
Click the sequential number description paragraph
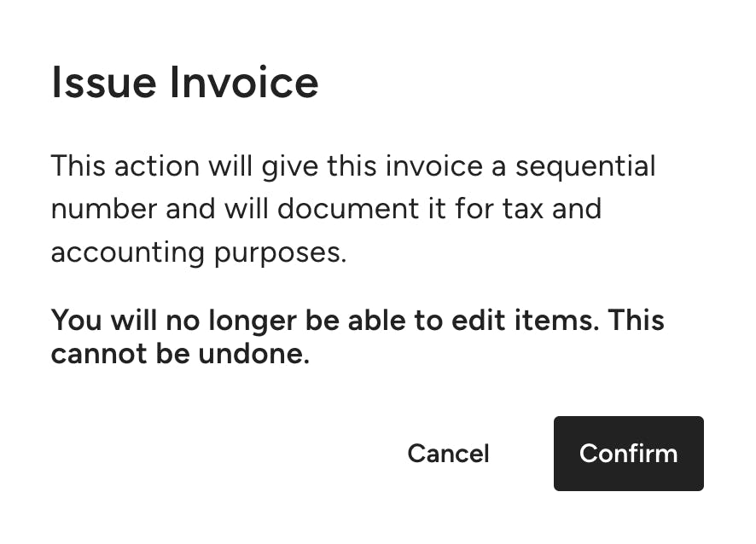pyautogui.click(x=353, y=208)
